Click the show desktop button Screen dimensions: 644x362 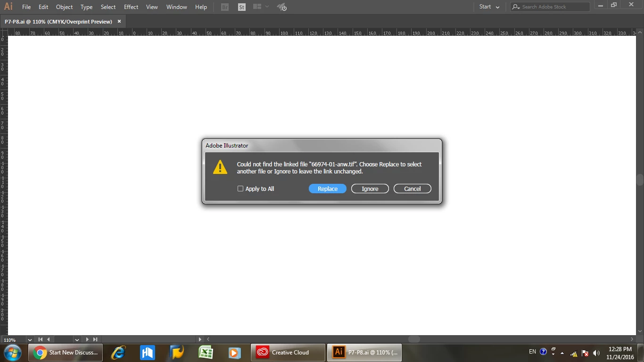[x=641, y=353]
